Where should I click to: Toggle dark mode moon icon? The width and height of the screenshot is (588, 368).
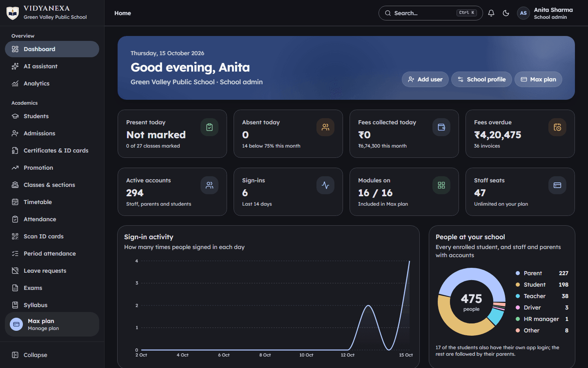[506, 13]
